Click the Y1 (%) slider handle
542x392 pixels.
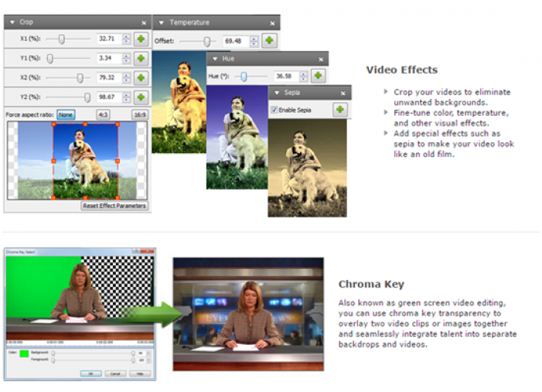pyautogui.click(x=50, y=59)
